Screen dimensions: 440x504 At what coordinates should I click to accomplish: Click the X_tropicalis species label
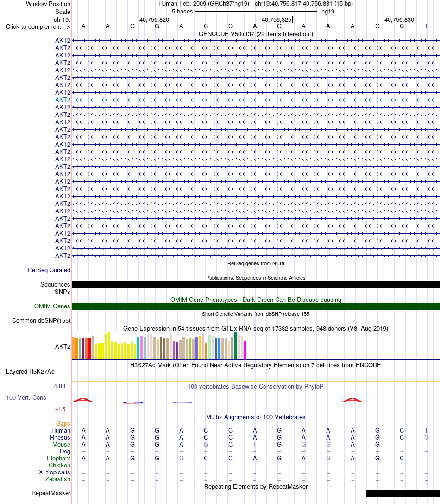pos(55,472)
